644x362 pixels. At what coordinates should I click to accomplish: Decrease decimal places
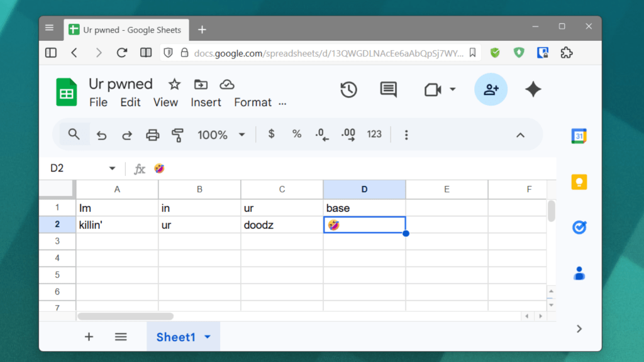321,134
